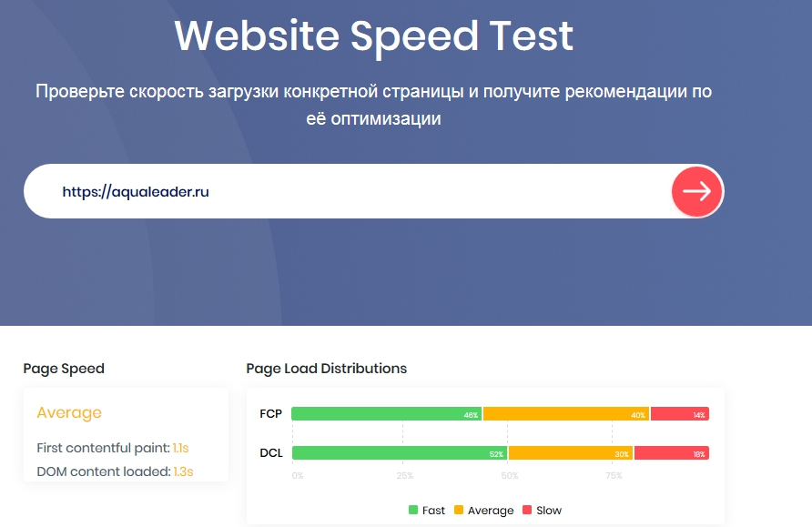
Task: Focus the URL field containing https://aqualeader.ru
Action: pyautogui.click(x=346, y=192)
